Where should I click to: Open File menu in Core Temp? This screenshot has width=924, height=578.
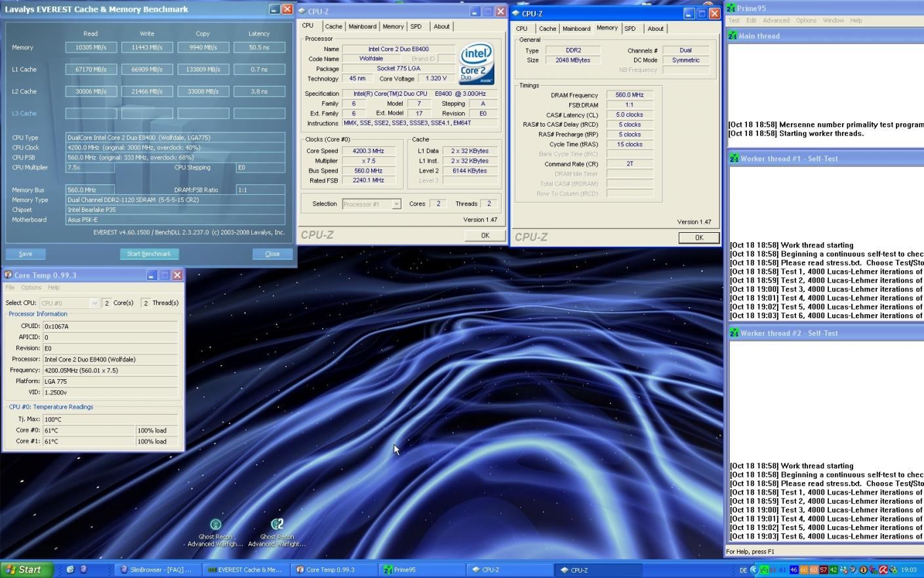point(10,287)
